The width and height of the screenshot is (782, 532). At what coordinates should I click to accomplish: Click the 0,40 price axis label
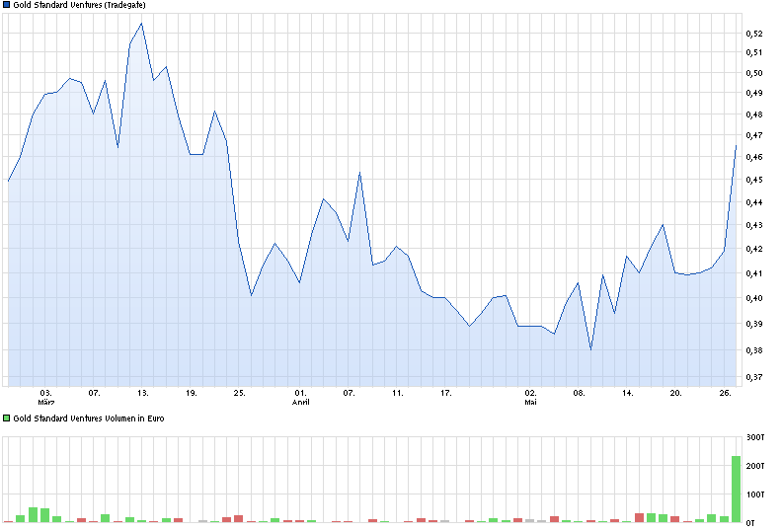point(754,298)
